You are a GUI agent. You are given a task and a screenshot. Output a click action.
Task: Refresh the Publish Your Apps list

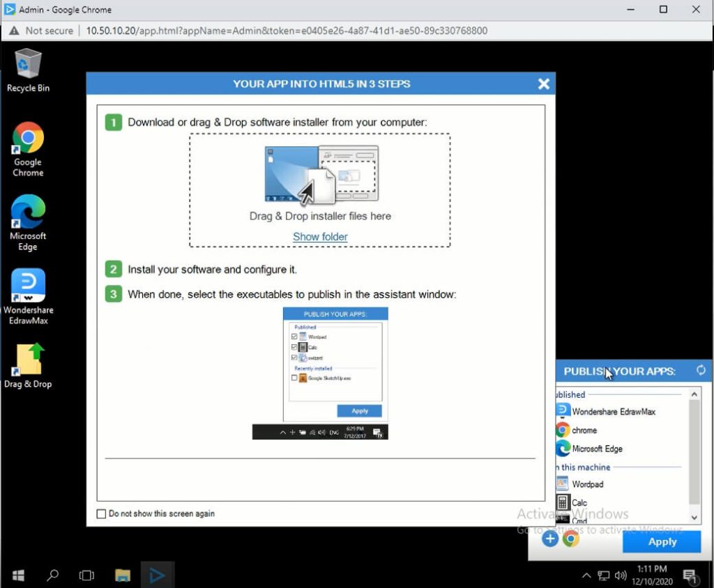pyautogui.click(x=701, y=370)
